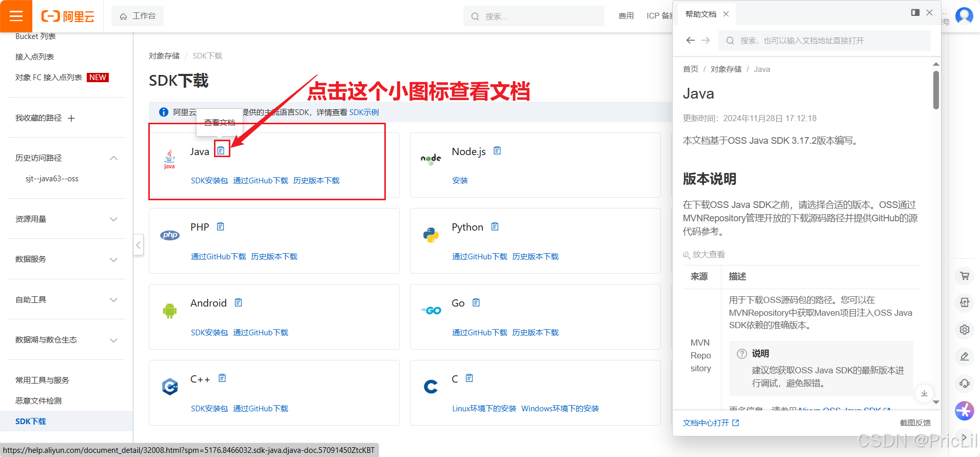Viewport: 980px width, 457px height.
Task: Open the user avatar profile
Action: click(x=964, y=16)
